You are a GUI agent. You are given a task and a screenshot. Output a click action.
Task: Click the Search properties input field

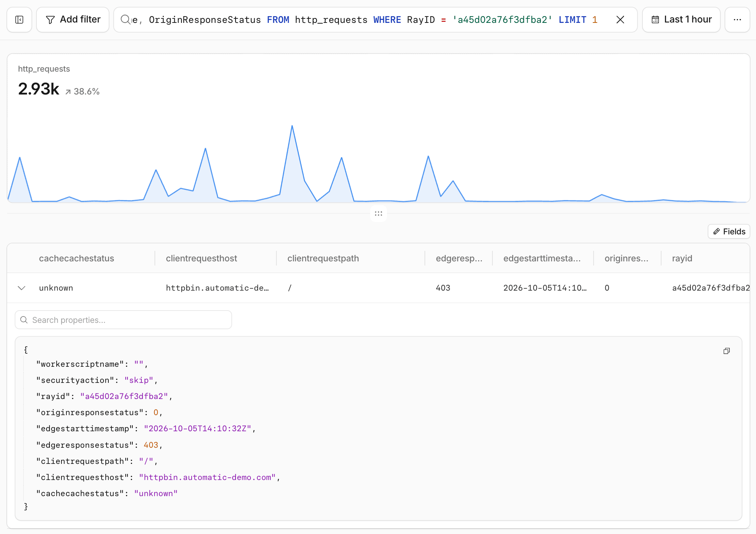coord(123,320)
